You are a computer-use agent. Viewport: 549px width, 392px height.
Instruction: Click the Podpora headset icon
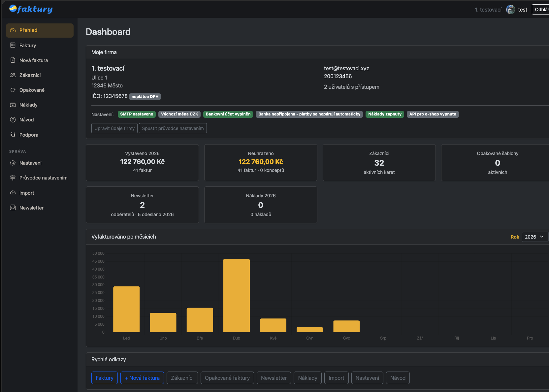click(x=13, y=135)
